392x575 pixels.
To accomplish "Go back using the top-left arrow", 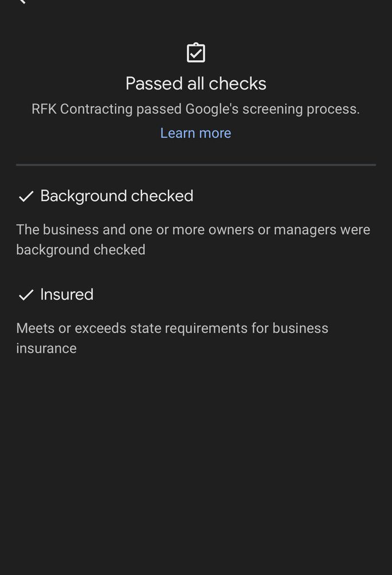I will click(22, 2).
